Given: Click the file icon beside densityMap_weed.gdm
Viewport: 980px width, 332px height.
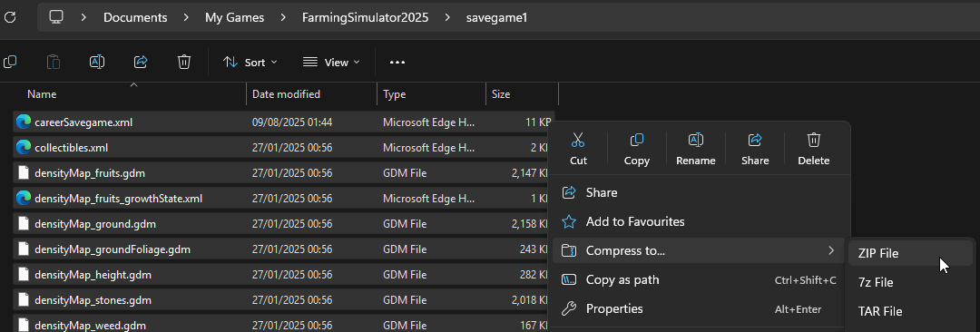Looking at the screenshot, I should coord(24,325).
